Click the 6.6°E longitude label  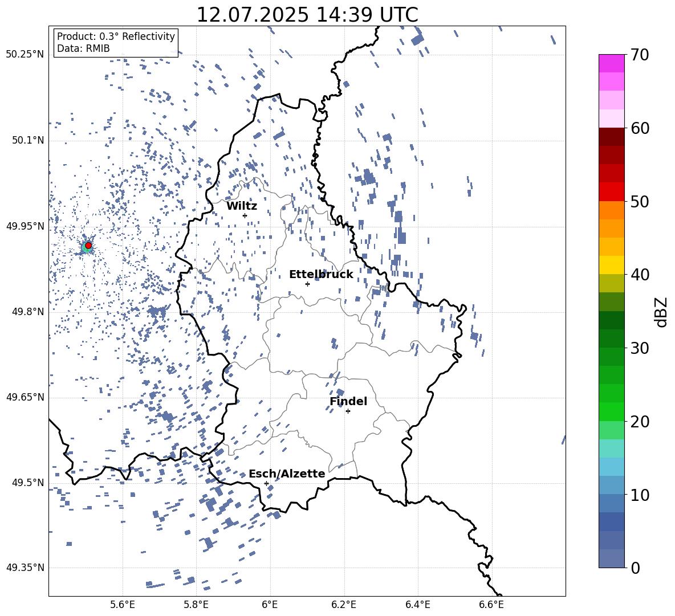point(491,605)
